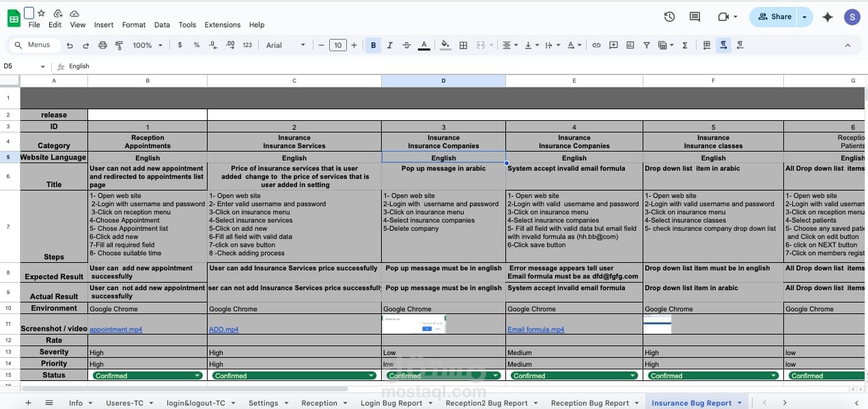Decrease font size with minus button

tap(322, 45)
